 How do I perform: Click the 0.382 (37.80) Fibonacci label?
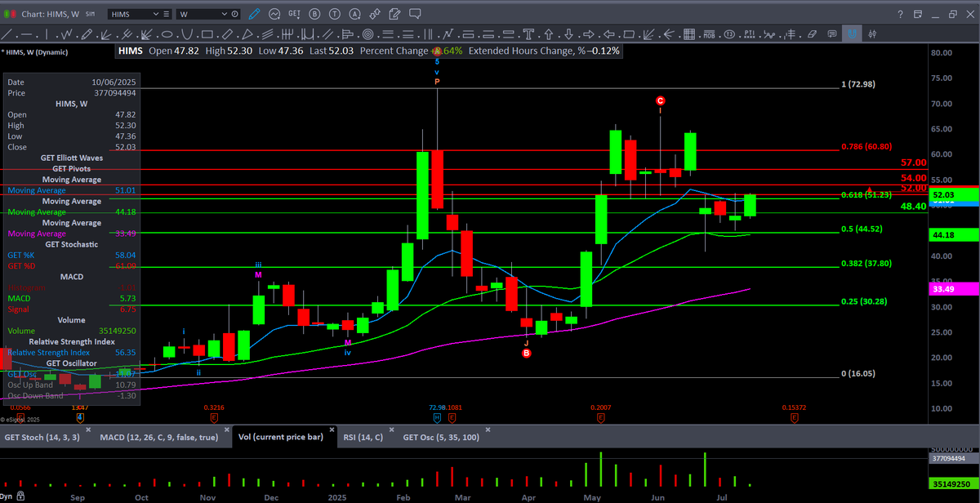pos(866,264)
